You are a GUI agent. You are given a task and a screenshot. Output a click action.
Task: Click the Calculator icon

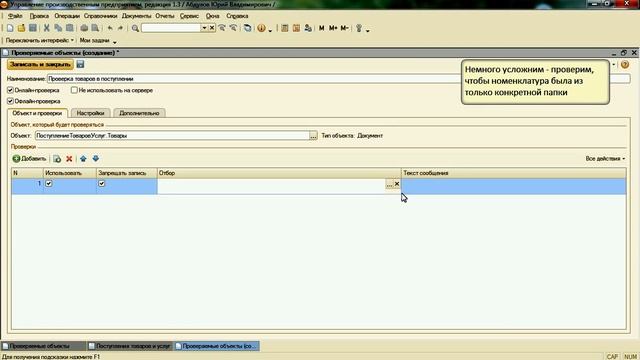click(285, 28)
